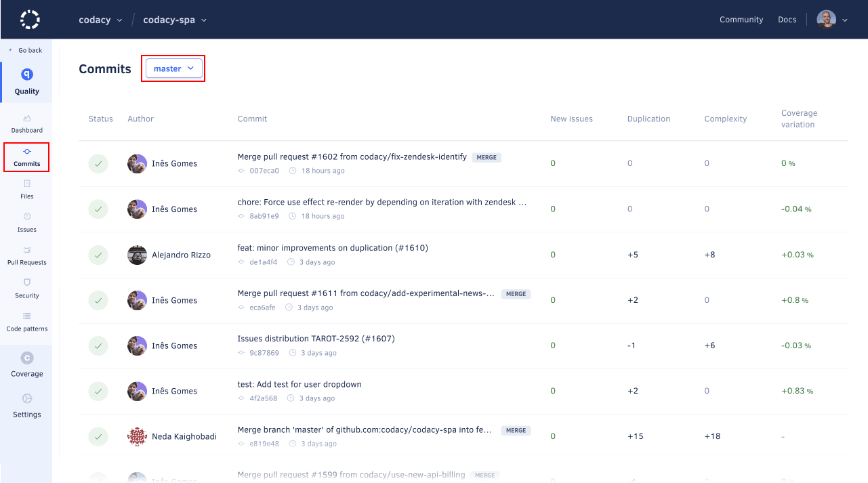Click the green status check on the first commit
The height and width of the screenshot is (483, 868).
[x=98, y=163]
